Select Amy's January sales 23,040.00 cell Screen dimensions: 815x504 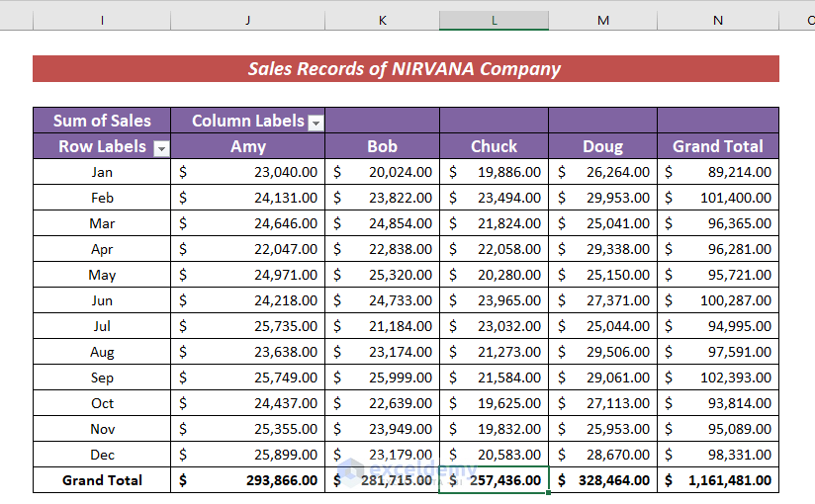point(247,172)
